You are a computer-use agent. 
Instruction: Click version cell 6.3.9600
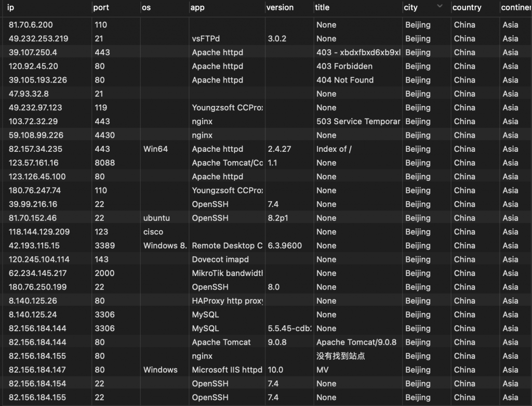pyautogui.click(x=285, y=246)
